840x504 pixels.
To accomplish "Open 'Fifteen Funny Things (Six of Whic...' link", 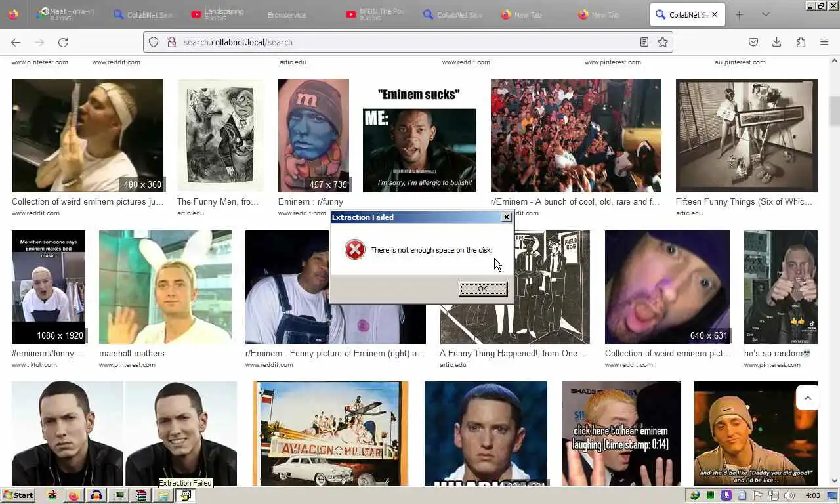I will (x=744, y=202).
